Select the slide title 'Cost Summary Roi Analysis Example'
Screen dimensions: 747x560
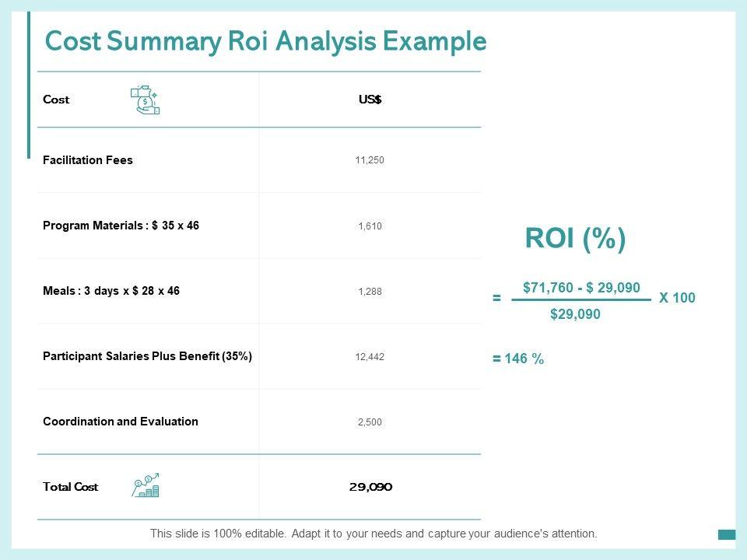click(265, 41)
